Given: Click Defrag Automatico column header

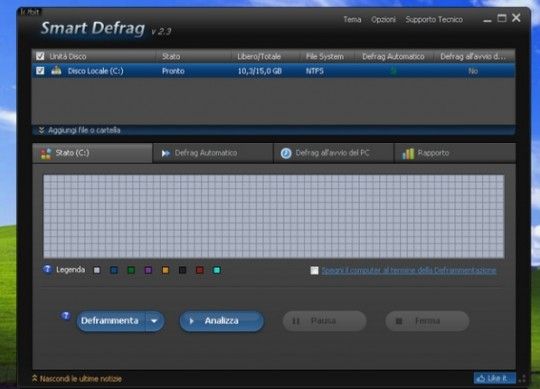Looking at the screenshot, I should point(393,56).
